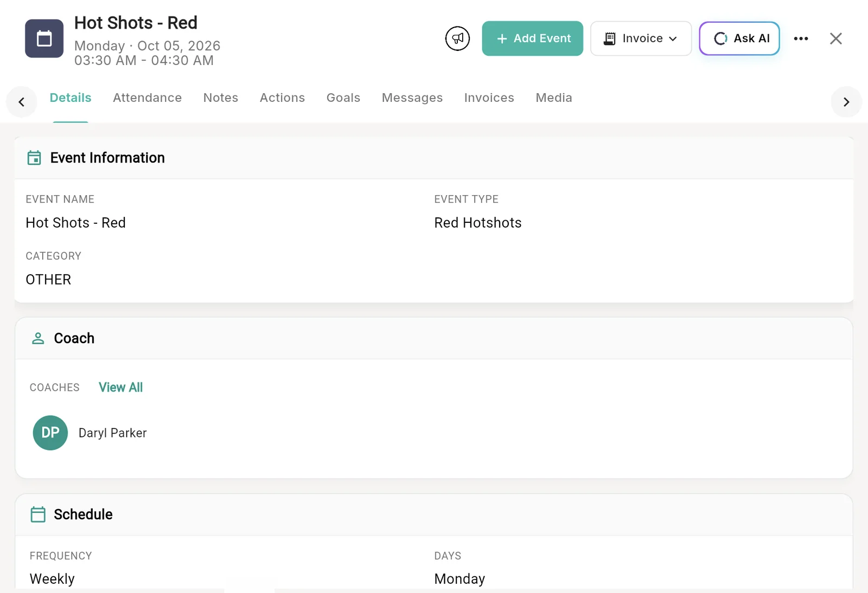Click the Event Information section icon
The image size is (868, 593).
[34, 158]
